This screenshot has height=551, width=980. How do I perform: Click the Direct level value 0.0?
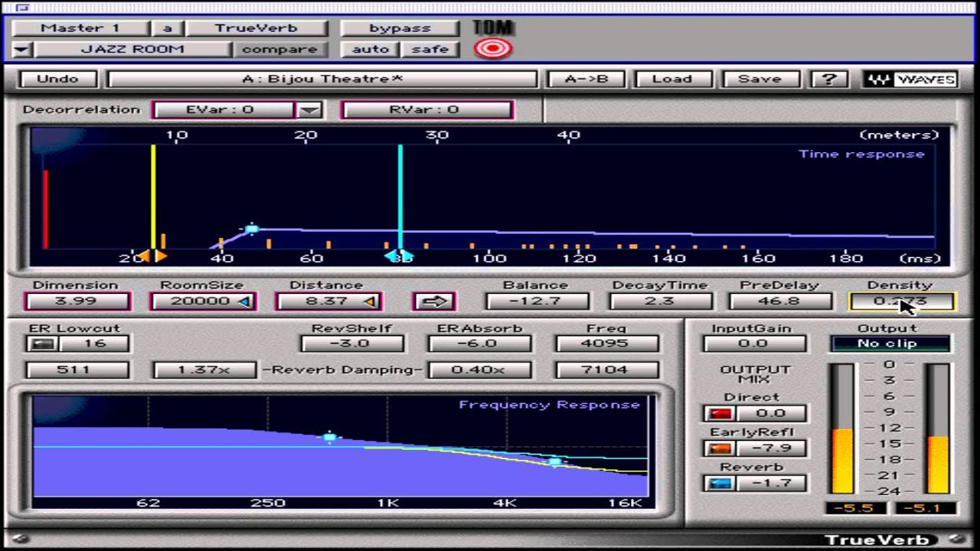coord(770,413)
